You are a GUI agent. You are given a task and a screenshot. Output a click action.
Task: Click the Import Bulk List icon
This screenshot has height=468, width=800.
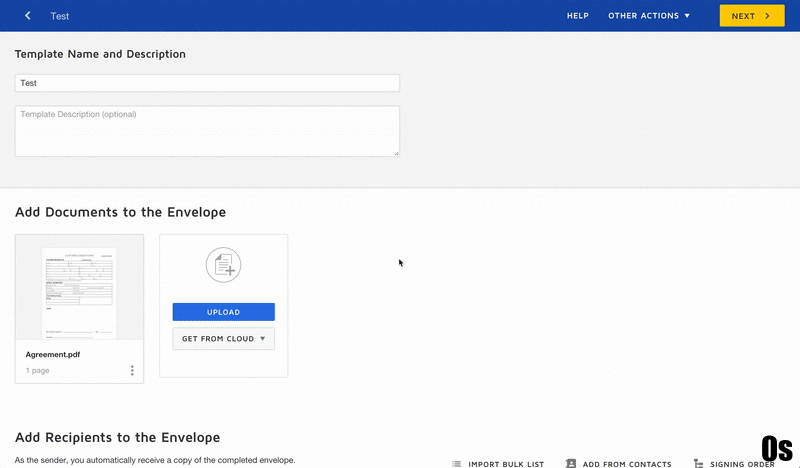[457, 464]
